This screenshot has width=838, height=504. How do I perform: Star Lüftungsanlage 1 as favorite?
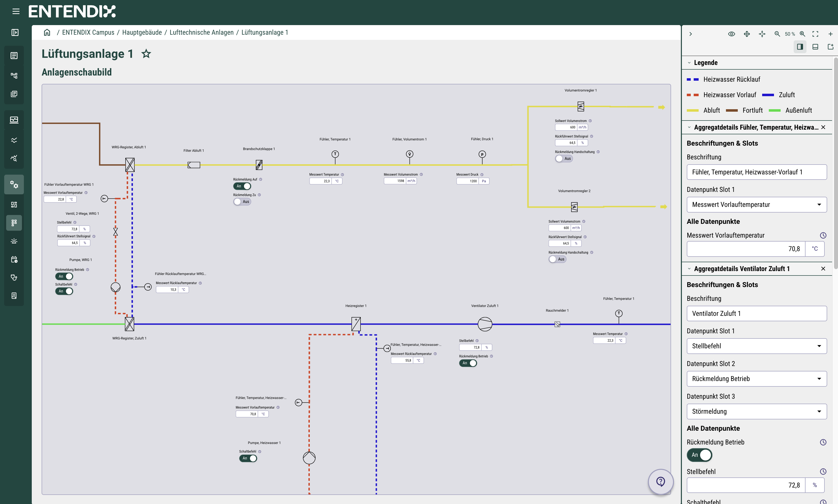pyautogui.click(x=146, y=54)
